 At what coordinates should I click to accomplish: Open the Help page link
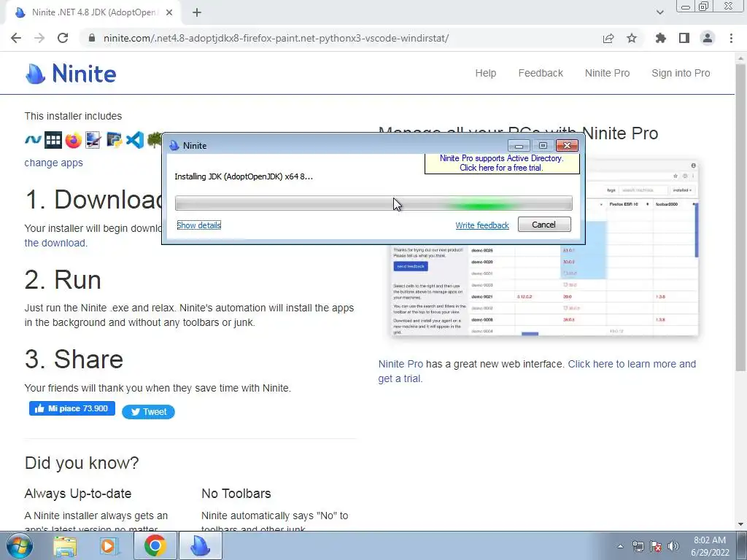click(x=485, y=73)
